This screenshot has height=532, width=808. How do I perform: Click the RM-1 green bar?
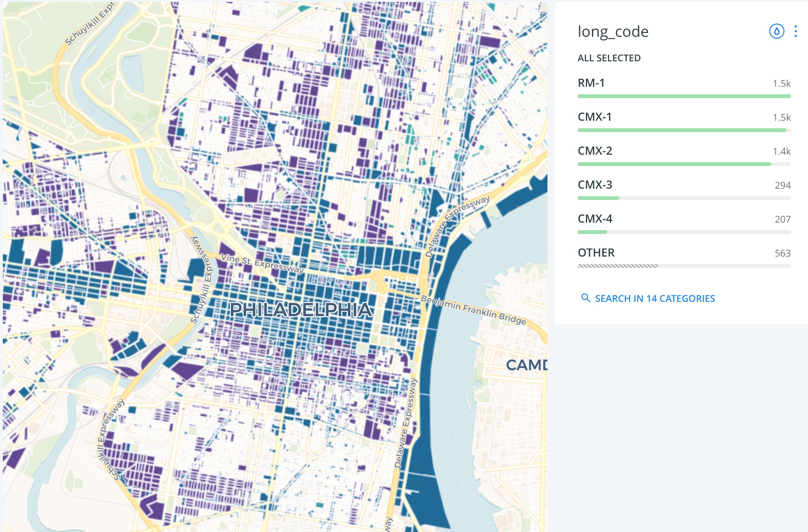coord(684,96)
